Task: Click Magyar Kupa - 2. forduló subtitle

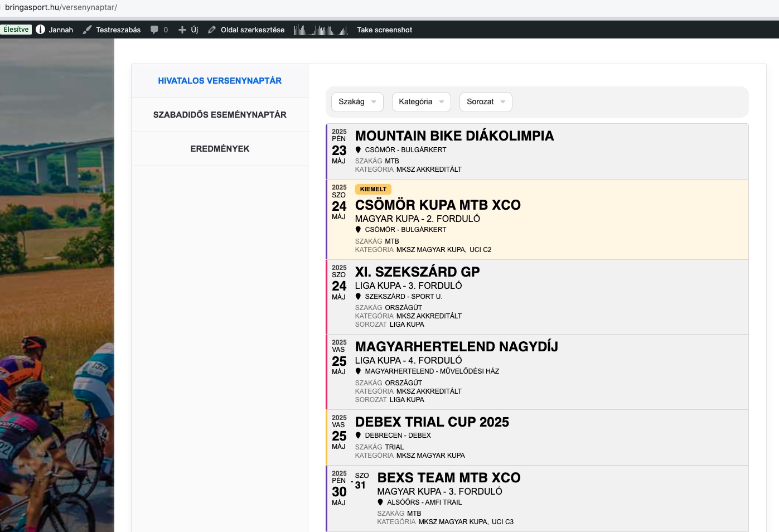Action: (418, 219)
